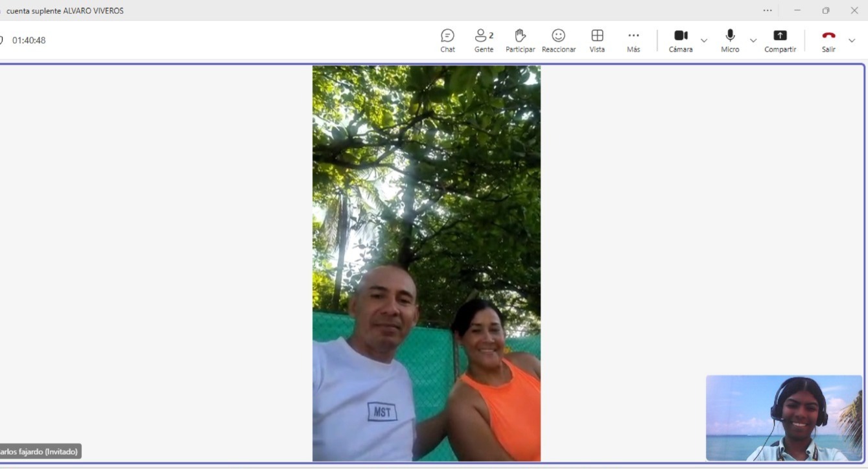Maximize the meeting window
Viewport: 868px width, 469px height.
[x=826, y=10]
